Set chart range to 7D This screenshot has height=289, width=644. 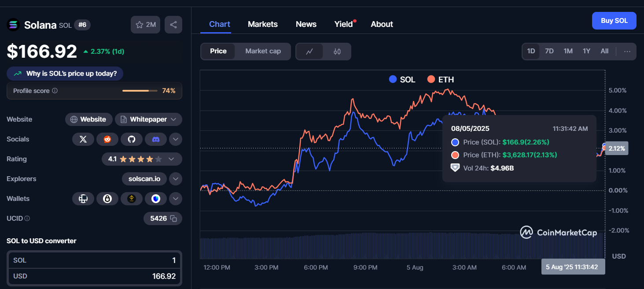(x=549, y=51)
